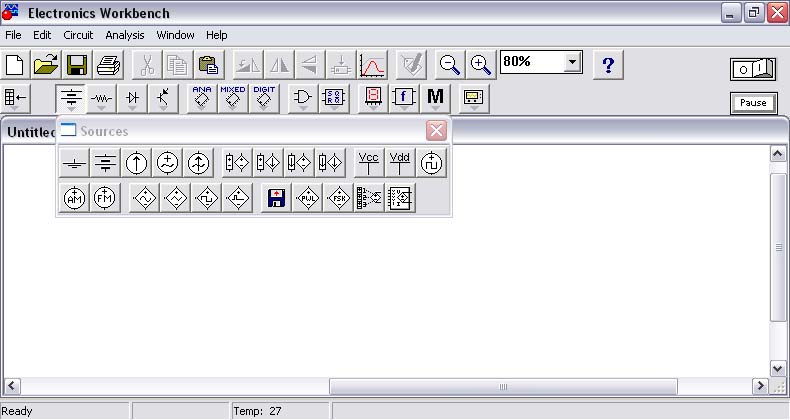790x420 pixels.
Task: Click the horizontal scrollbar right arrow
Action: 760,386
